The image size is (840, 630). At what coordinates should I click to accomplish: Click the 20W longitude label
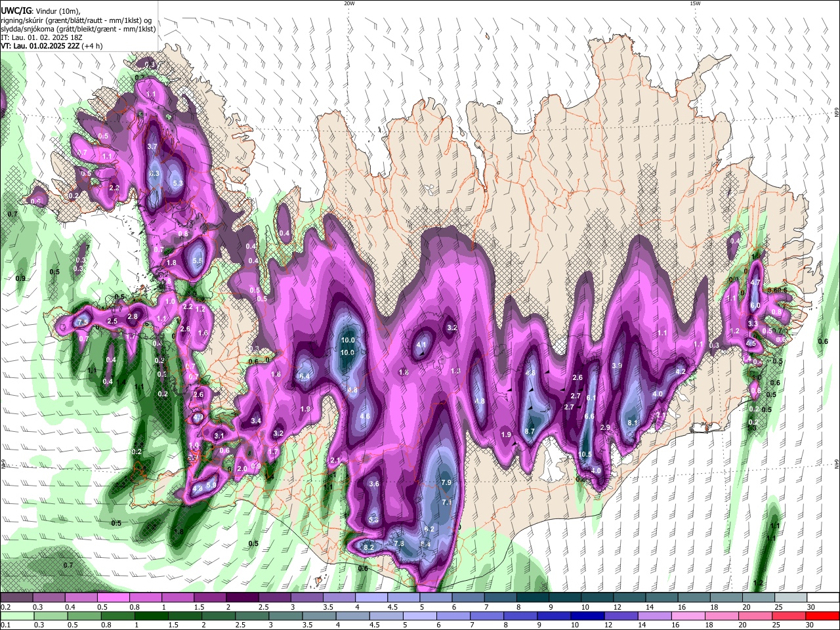click(x=349, y=3)
